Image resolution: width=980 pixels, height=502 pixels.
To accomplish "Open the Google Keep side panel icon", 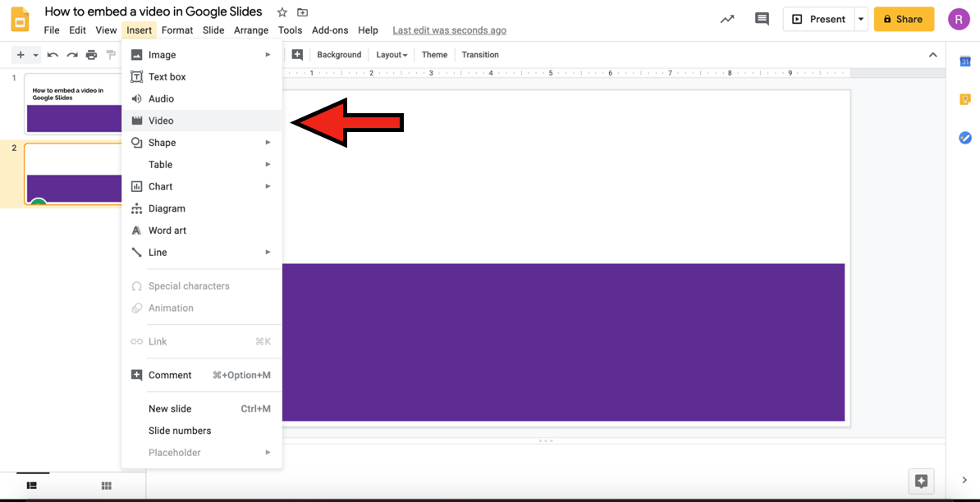I will 965,99.
